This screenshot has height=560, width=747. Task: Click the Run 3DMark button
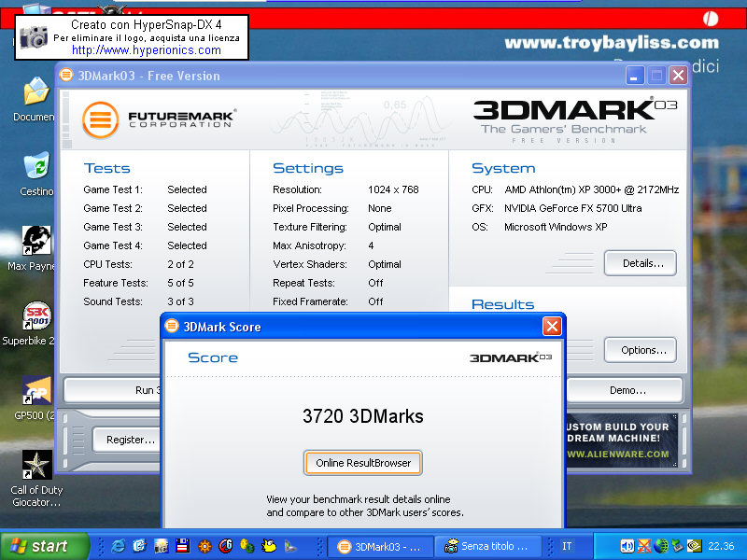coord(113,390)
